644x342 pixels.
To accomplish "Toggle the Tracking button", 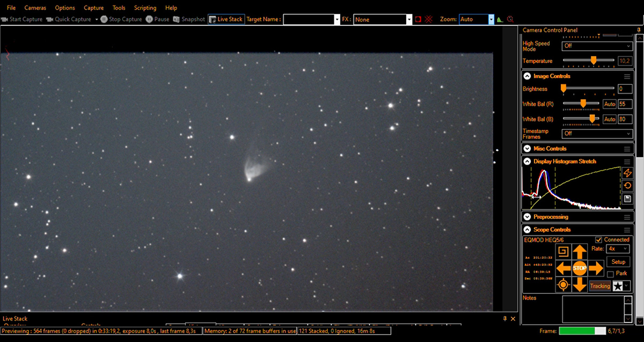I will (x=600, y=286).
